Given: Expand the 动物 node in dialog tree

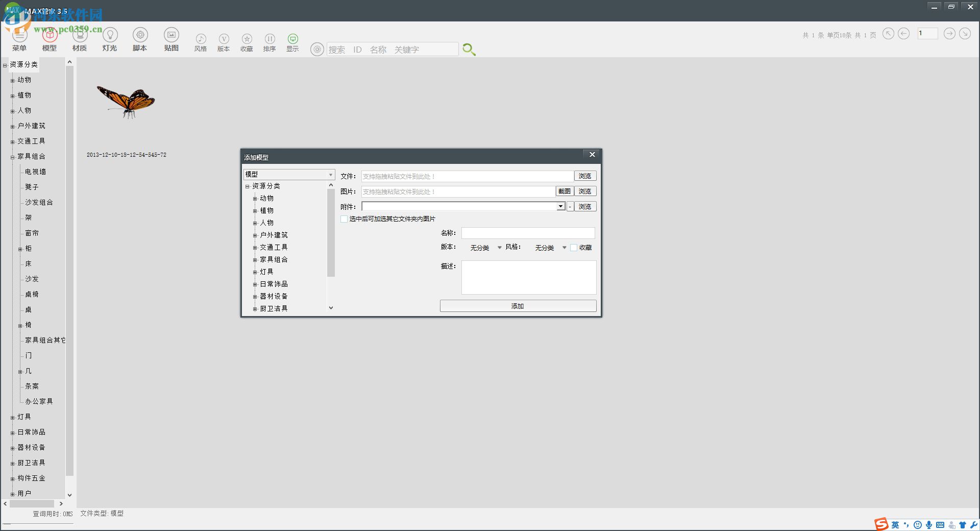Looking at the screenshot, I should click(255, 199).
